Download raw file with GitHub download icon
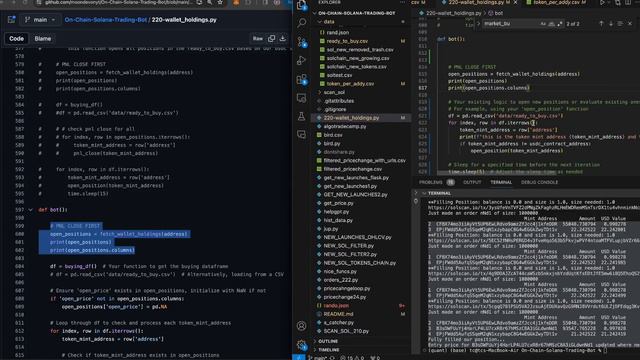The image size is (640, 360). tap(282, 38)
